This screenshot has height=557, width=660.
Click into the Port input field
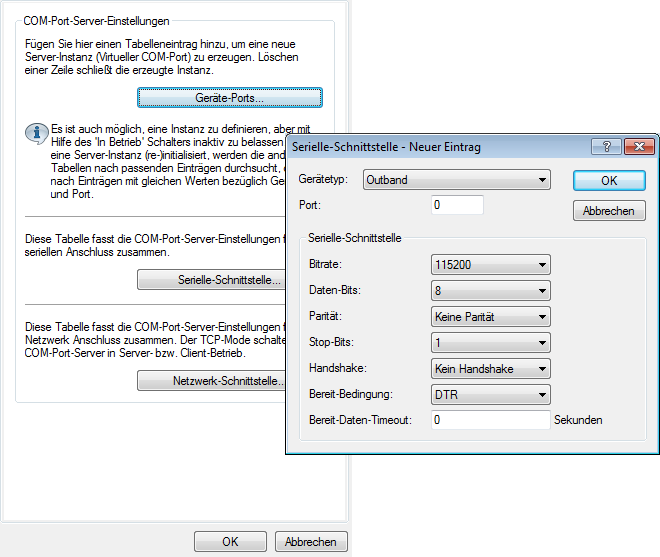[457, 205]
